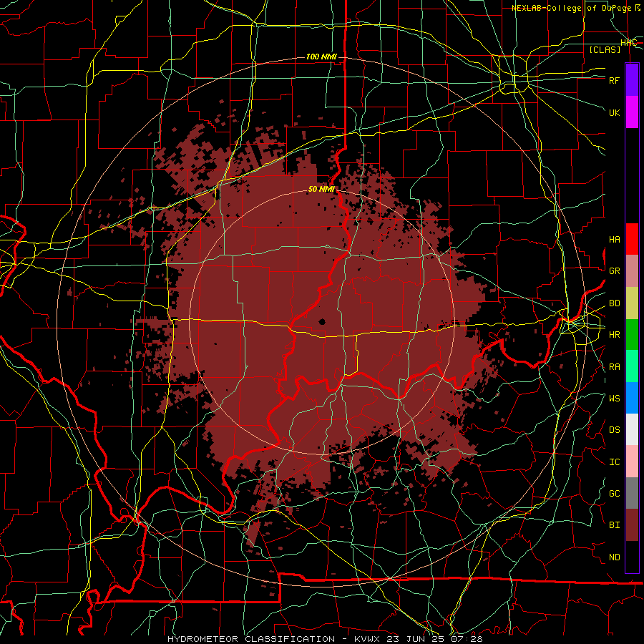Click the HR green legend swatch
The height and width of the screenshot is (644, 644).
[632, 334]
